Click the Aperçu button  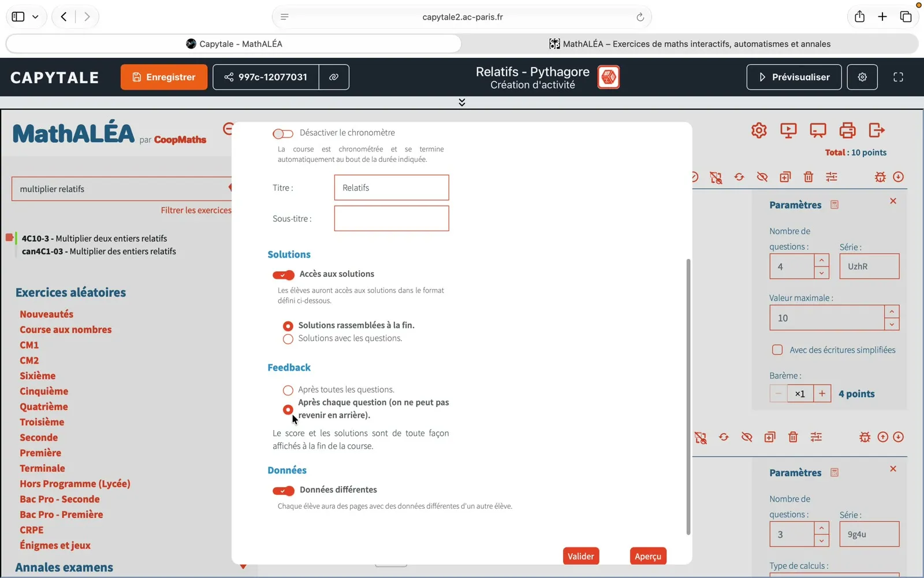(648, 556)
